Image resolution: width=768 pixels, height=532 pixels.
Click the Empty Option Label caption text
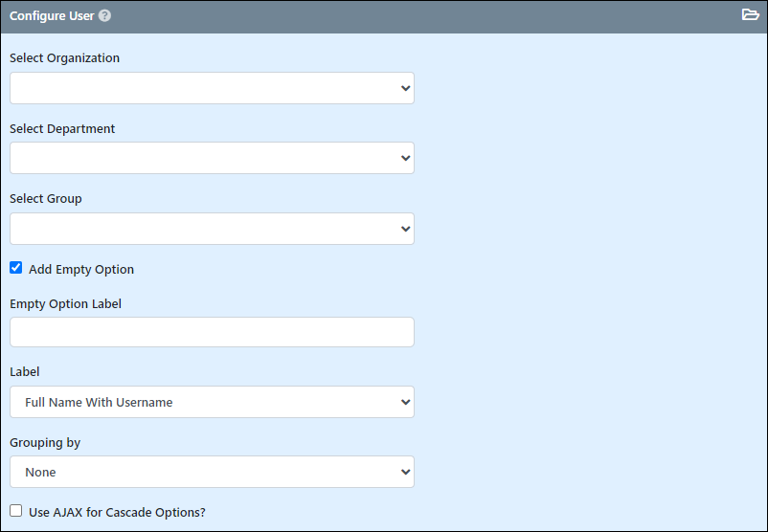(66, 304)
